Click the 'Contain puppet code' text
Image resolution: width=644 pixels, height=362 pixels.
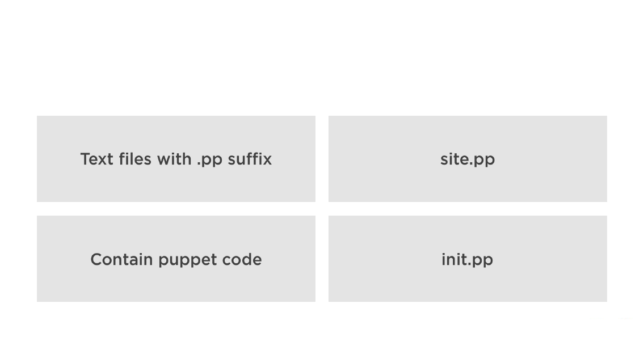176,259
